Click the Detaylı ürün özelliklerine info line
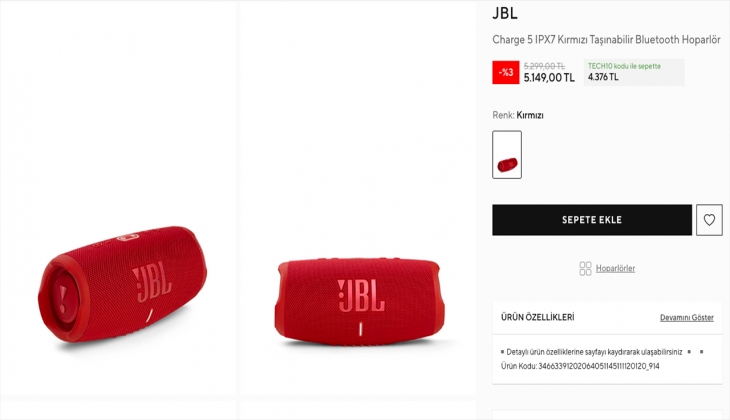Viewport: 730px width, 420px height. pos(592,352)
